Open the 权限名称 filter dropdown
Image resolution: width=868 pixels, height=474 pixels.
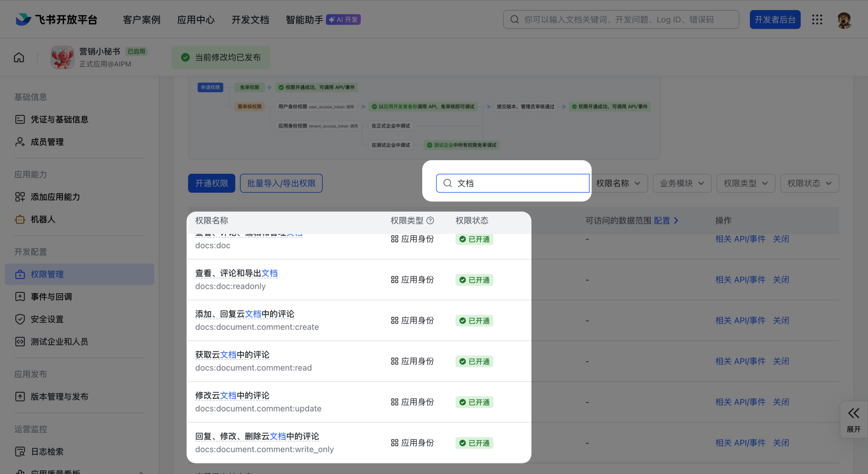pos(619,183)
